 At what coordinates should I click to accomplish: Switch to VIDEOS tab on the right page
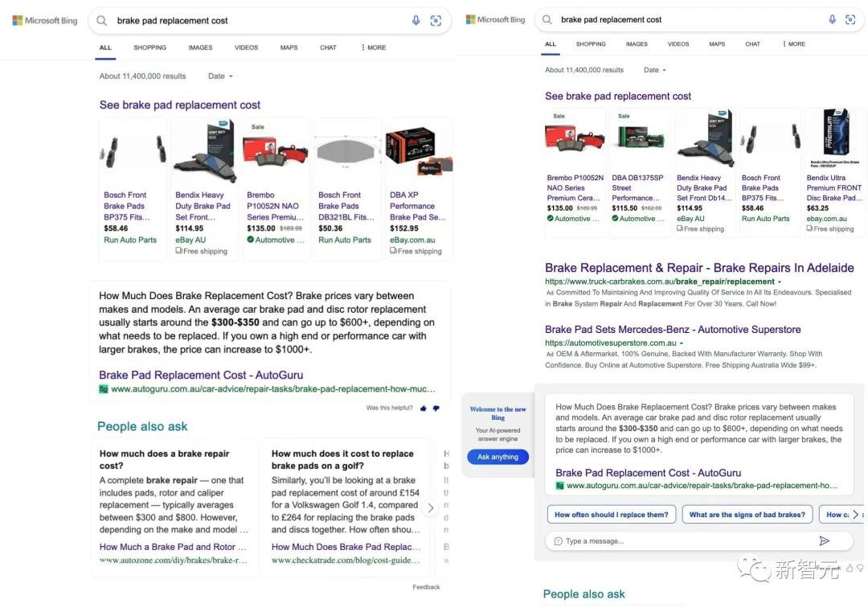678,44
